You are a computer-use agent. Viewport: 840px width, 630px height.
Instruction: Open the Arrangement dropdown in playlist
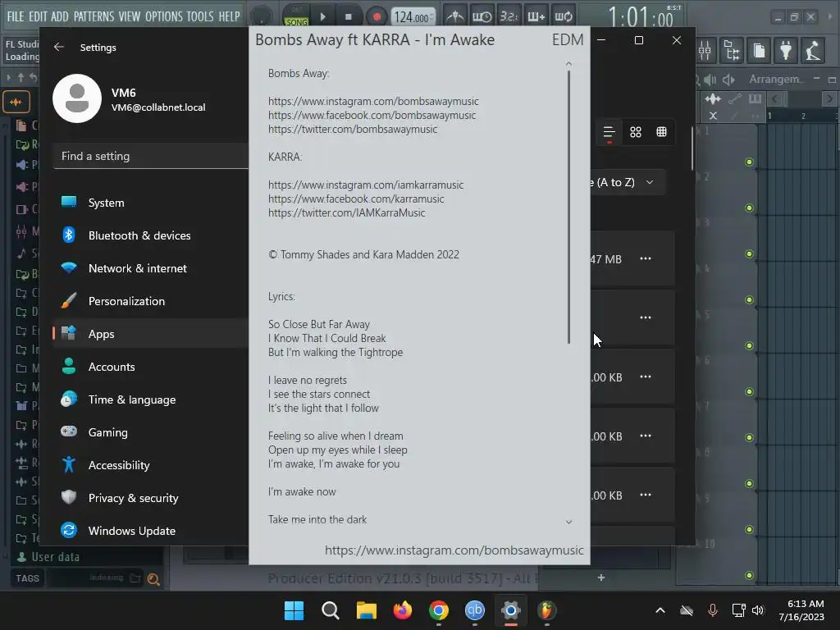775,80
